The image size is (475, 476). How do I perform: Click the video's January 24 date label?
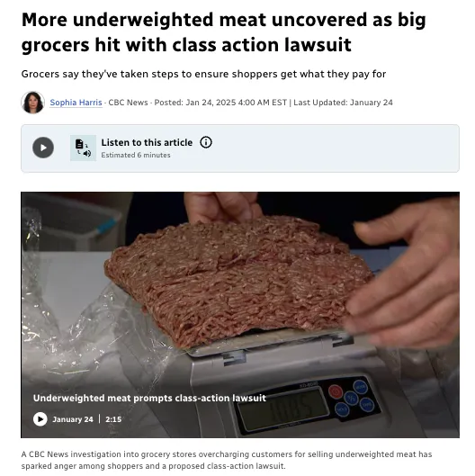pos(73,419)
